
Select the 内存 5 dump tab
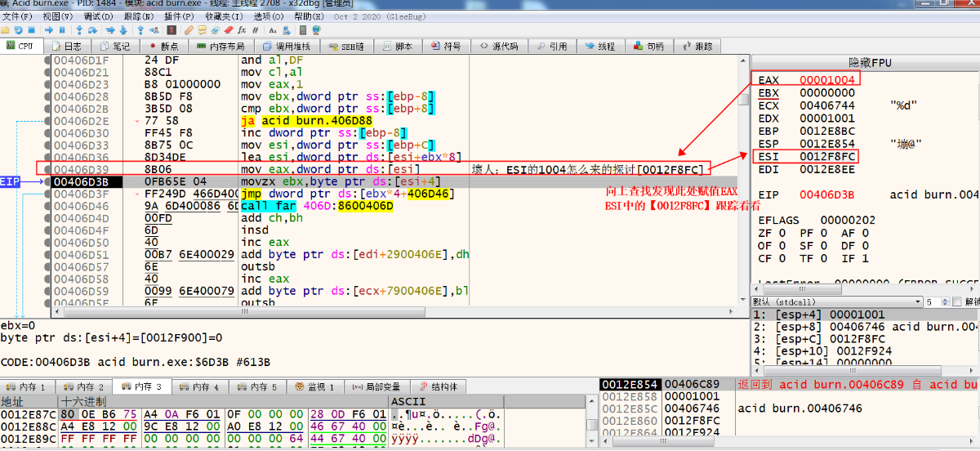tap(257, 386)
